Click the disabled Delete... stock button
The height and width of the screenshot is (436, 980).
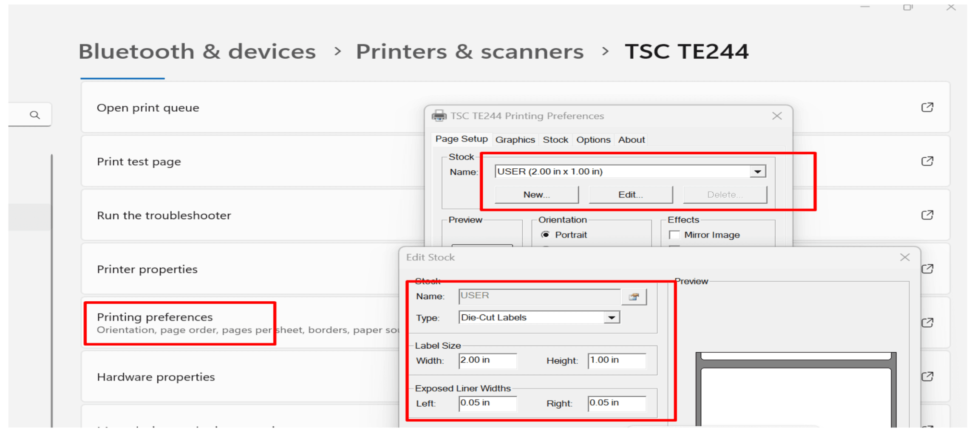[x=725, y=195]
